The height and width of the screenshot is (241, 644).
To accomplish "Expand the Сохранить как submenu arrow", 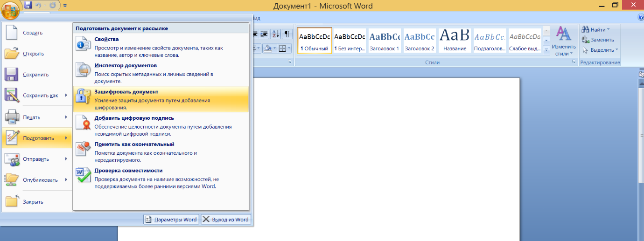I will point(66,96).
